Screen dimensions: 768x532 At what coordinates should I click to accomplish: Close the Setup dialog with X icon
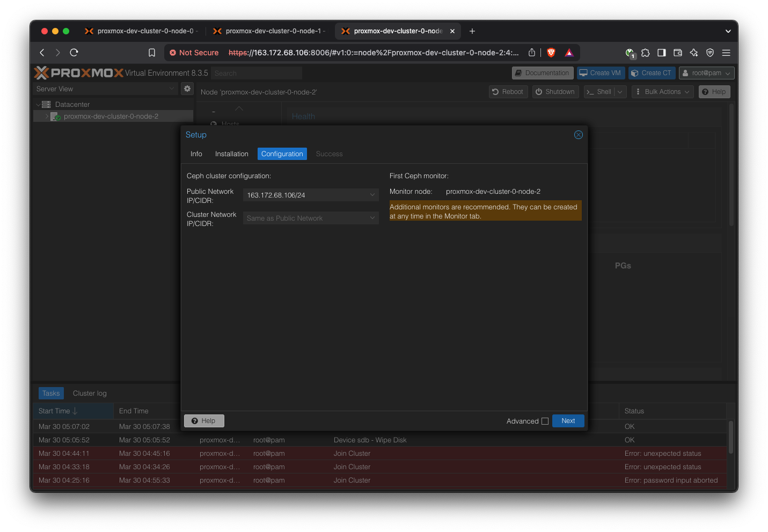578,135
